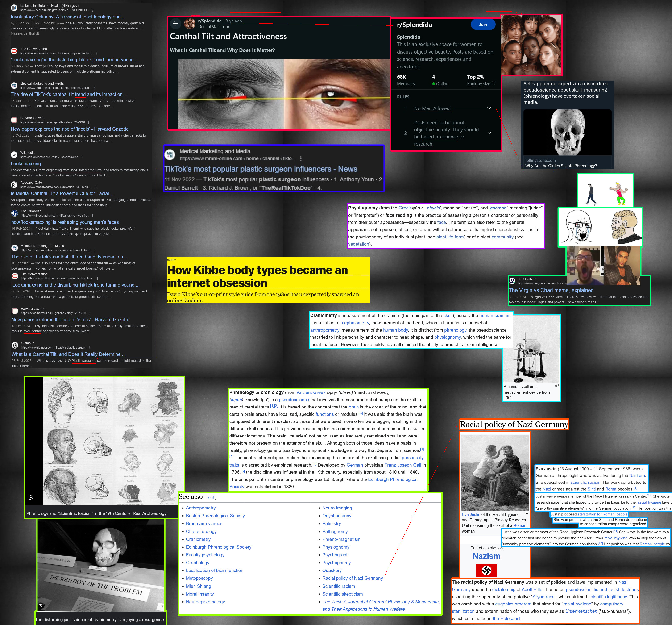Click the Lens icon on the phrenology heads image
The image size is (672, 625).
click(31, 497)
